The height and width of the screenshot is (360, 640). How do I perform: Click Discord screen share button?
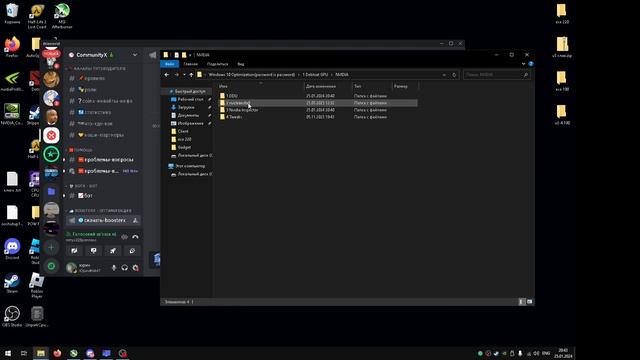tap(93, 251)
